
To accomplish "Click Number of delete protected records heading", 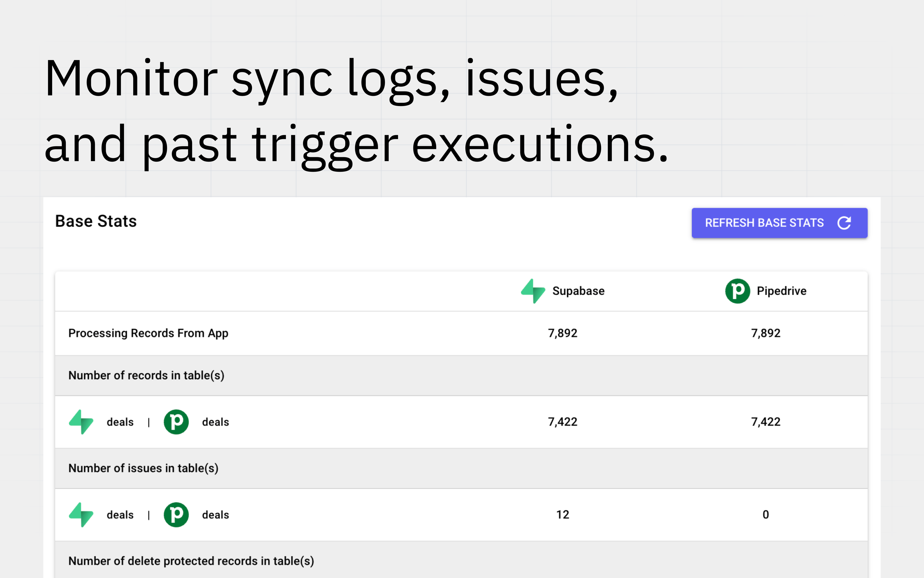I will pyautogui.click(x=191, y=561).
